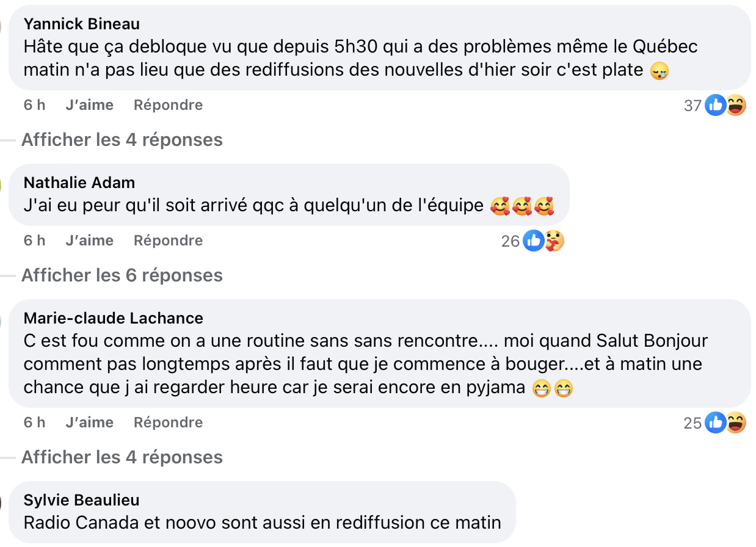Click the reaction count 26 on Nathalie Adam's comment

click(510, 241)
